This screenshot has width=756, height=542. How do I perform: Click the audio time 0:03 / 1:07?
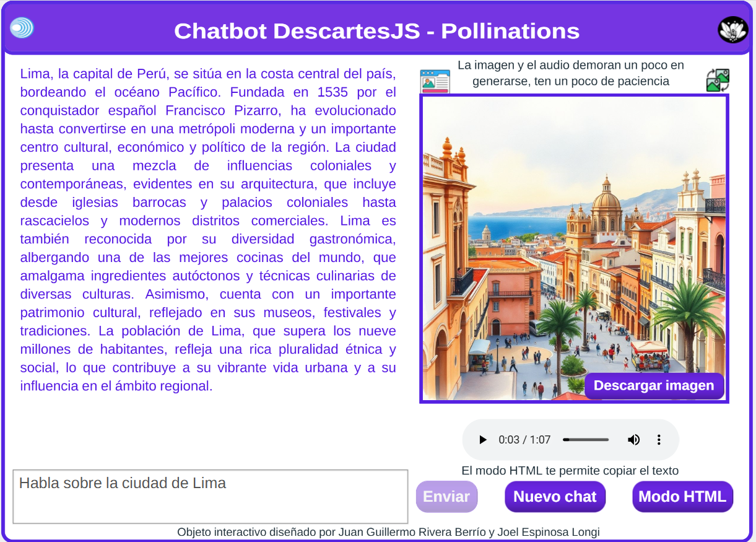[524, 440]
